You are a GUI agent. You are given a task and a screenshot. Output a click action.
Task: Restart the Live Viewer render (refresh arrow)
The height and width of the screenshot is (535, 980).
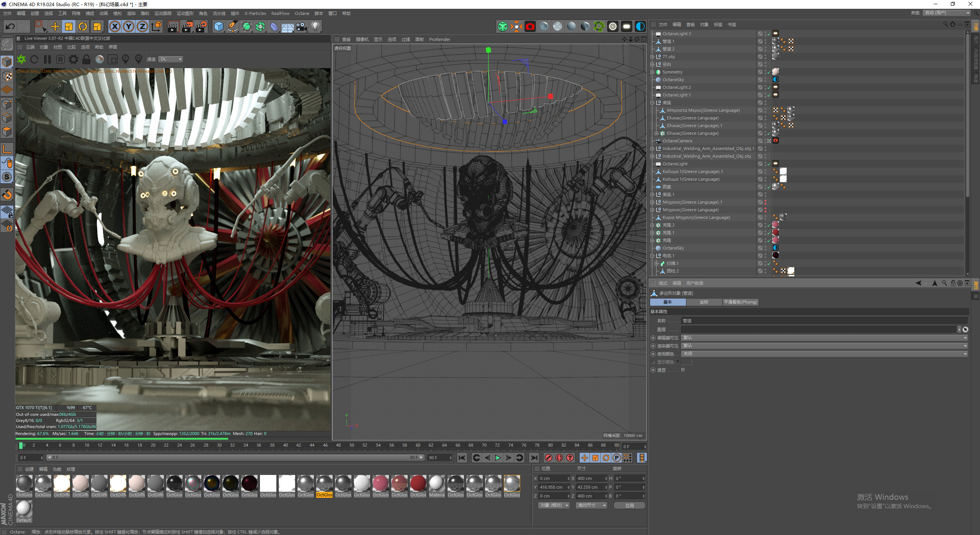pos(34,59)
